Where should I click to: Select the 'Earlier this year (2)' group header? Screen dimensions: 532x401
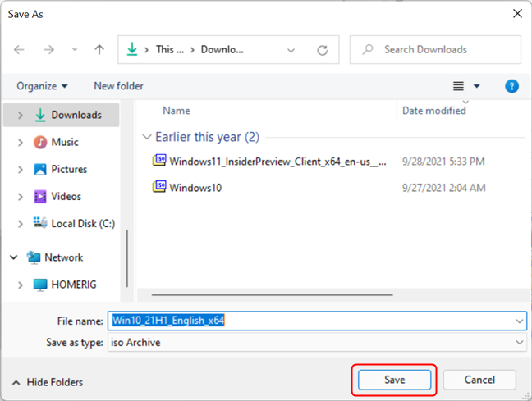pyautogui.click(x=208, y=137)
